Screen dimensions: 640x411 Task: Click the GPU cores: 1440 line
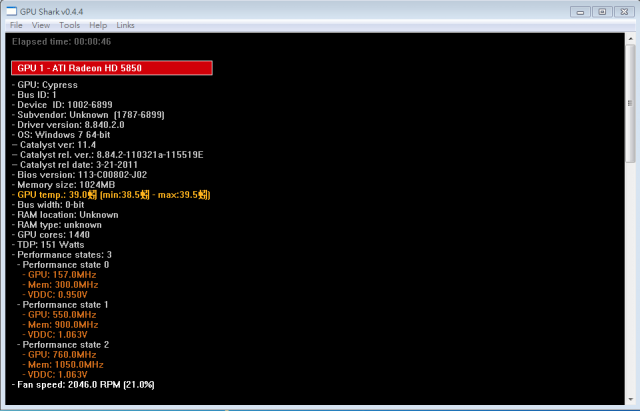pyautogui.click(x=51, y=235)
